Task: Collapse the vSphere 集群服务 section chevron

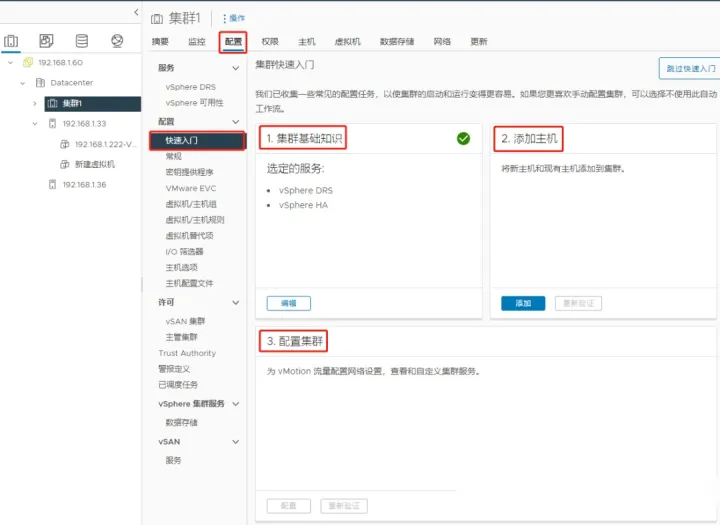Action: (236, 404)
